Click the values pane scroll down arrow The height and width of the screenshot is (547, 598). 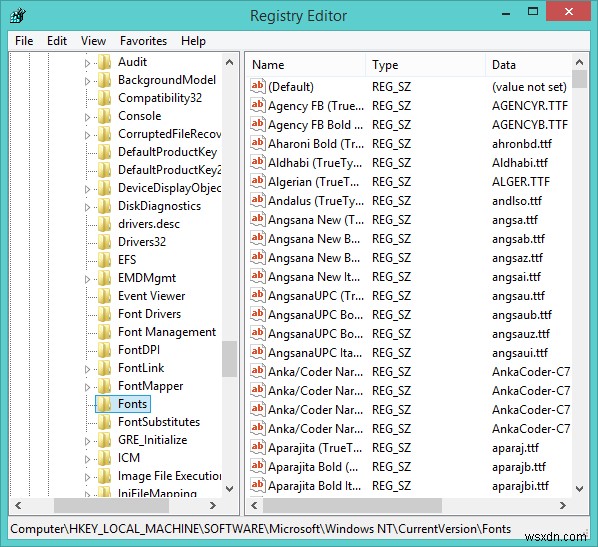[580, 489]
